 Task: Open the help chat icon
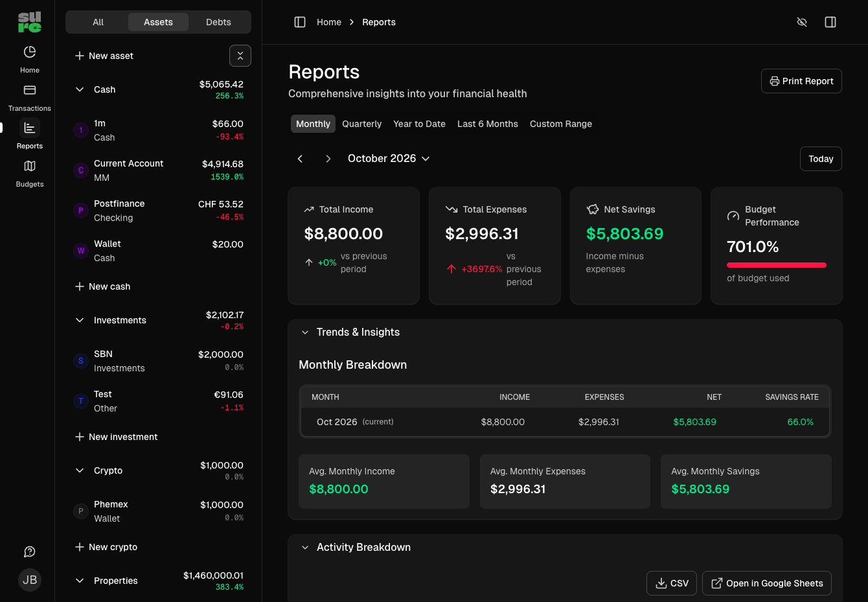30,551
